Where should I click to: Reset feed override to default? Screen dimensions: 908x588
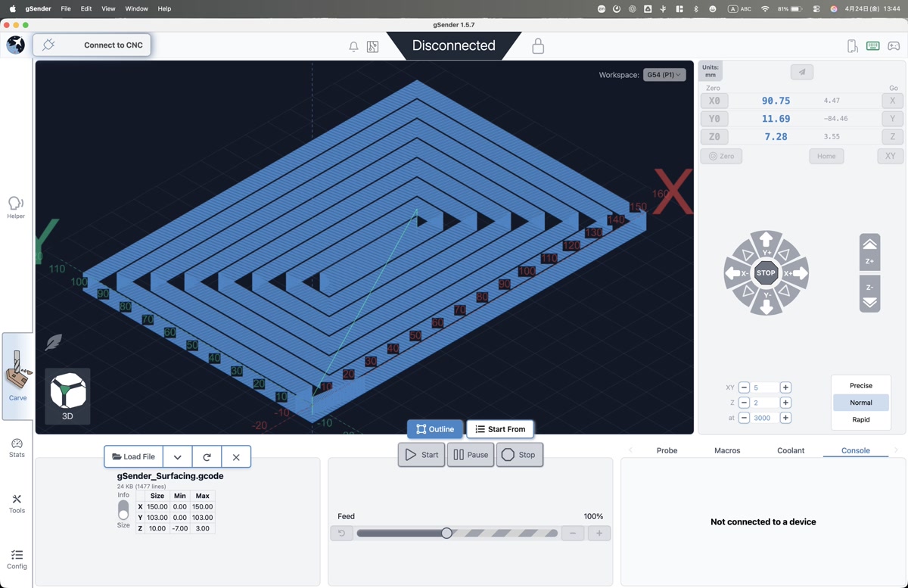pos(341,534)
